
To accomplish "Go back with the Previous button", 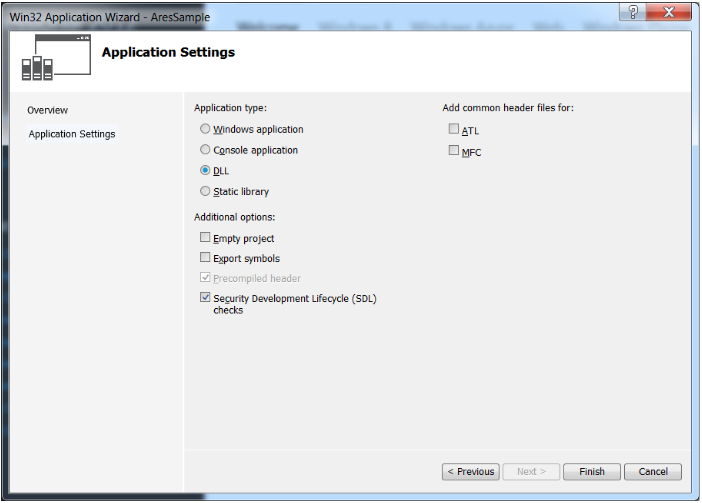I will pyautogui.click(x=471, y=472).
